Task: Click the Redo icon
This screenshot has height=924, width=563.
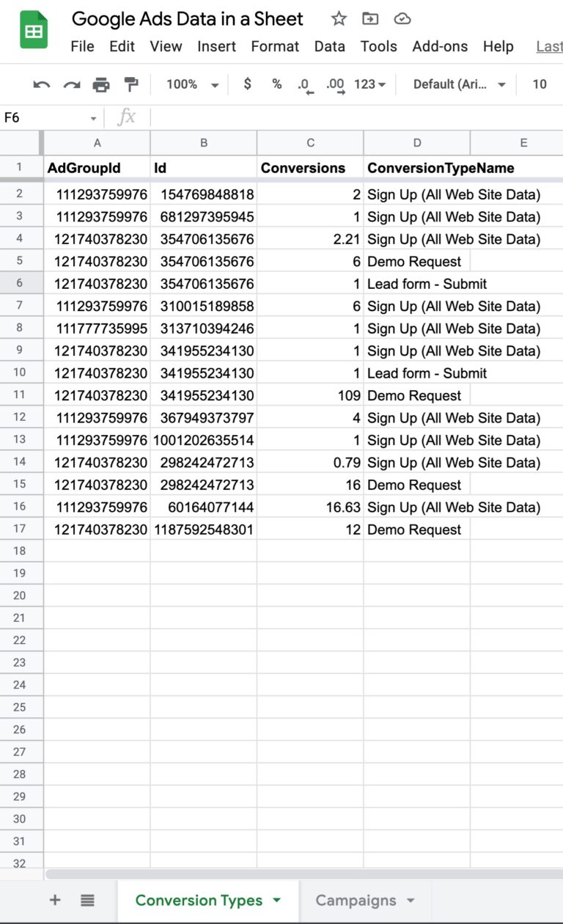Action: tap(71, 84)
